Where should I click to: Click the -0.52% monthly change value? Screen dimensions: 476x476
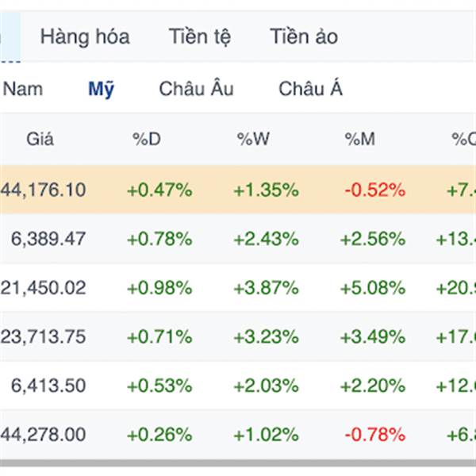[x=374, y=190]
